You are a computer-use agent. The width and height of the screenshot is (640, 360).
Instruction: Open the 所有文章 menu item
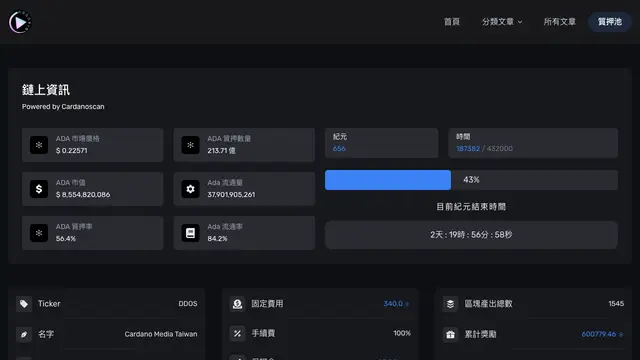pos(559,22)
